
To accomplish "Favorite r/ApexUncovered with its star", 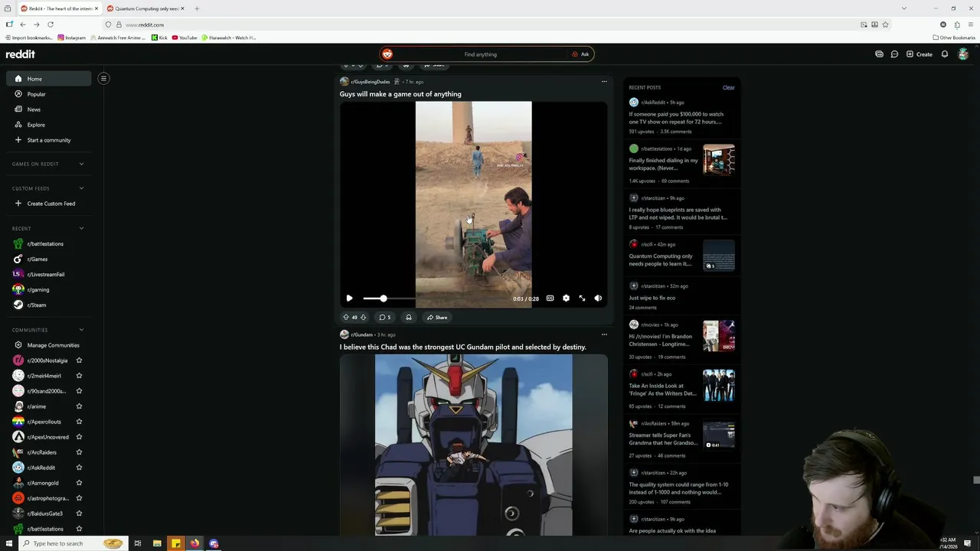I will pyautogui.click(x=79, y=437).
